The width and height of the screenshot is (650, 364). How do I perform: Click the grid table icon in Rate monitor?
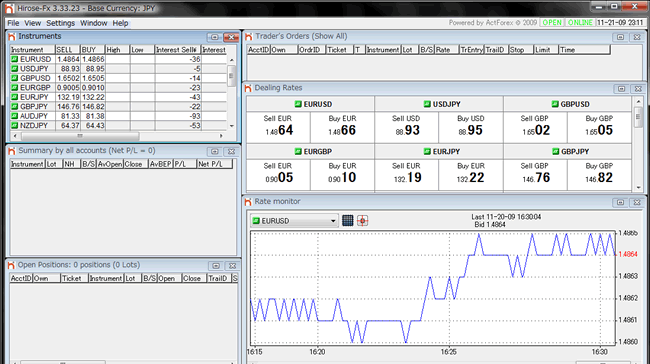[x=348, y=221]
